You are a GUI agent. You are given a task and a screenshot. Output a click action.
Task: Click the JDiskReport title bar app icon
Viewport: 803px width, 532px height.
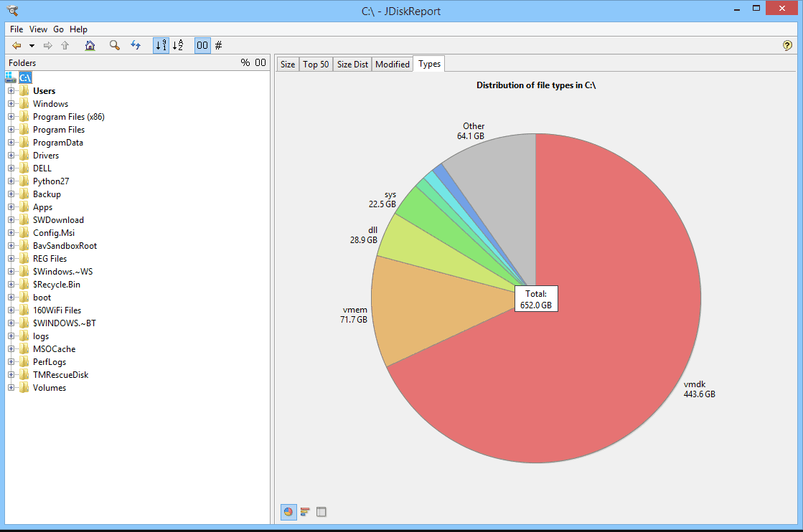tap(13, 10)
